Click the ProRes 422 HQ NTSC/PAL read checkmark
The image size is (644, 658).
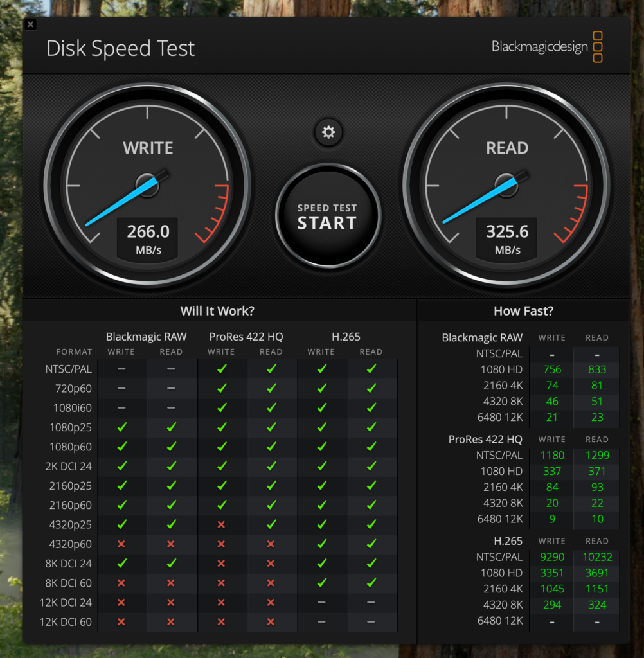pyautogui.click(x=271, y=369)
